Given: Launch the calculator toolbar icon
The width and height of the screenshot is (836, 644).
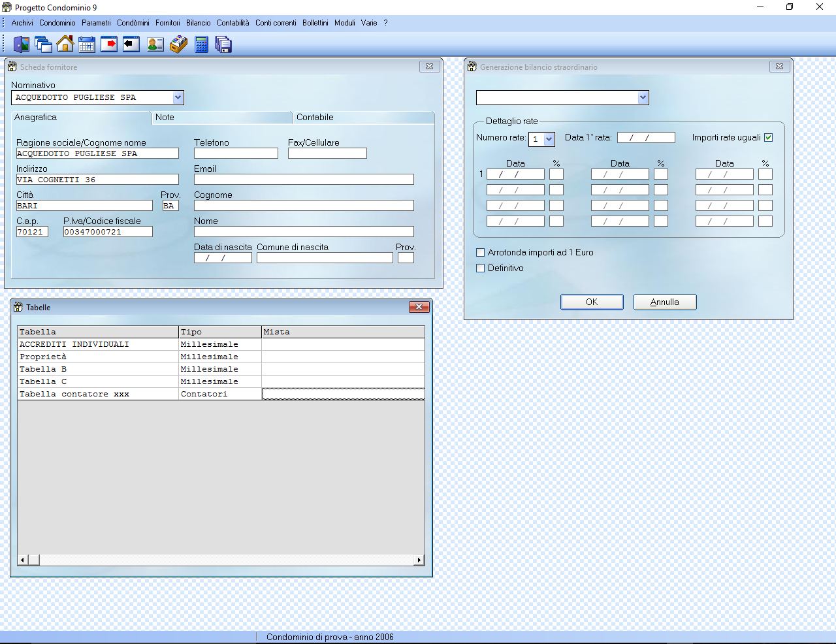Looking at the screenshot, I should 201,44.
